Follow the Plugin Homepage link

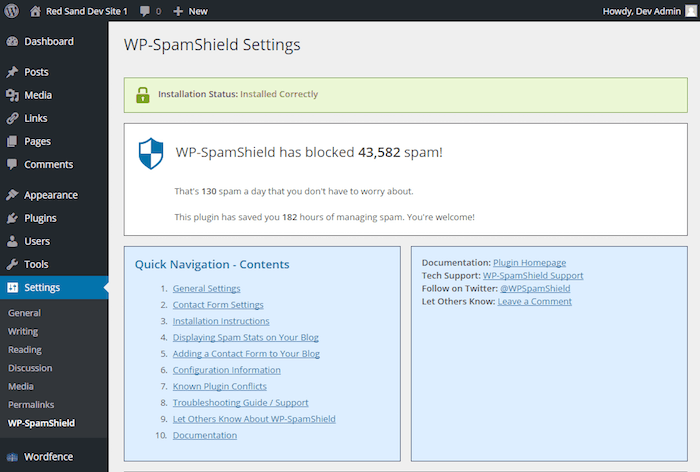tap(529, 263)
